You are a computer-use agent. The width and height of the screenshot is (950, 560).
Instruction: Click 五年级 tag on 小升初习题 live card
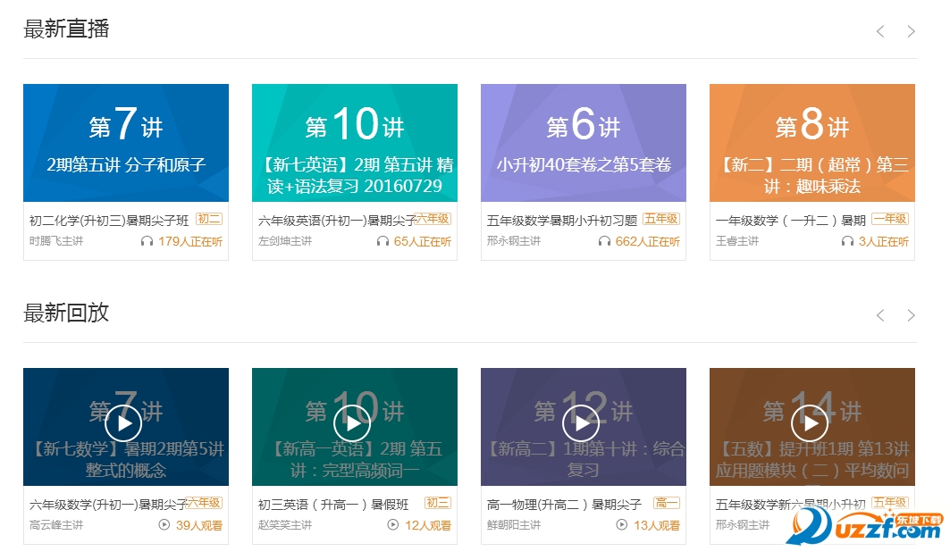tap(661, 219)
